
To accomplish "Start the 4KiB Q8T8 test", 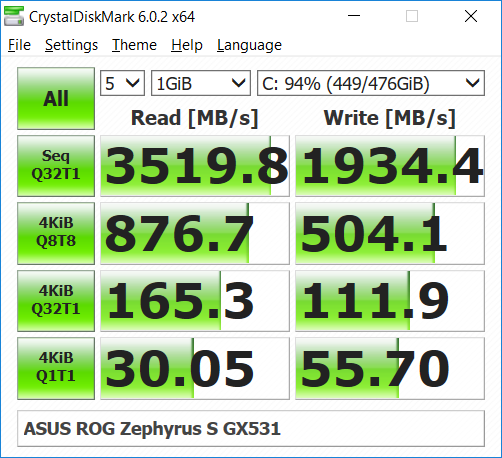I will coord(56,233).
